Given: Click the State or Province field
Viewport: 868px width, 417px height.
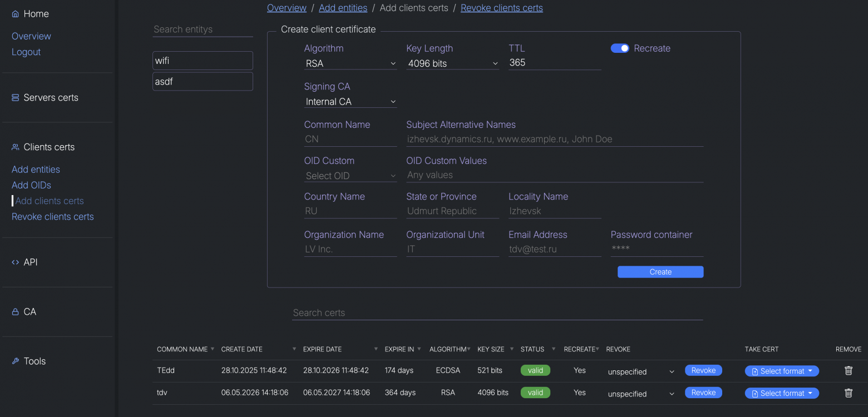Looking at the screenshot, I should click(x=453, y=211).
